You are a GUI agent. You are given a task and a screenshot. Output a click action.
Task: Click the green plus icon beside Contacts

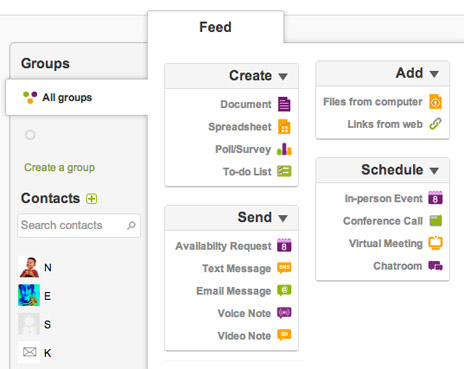(92, 199)
